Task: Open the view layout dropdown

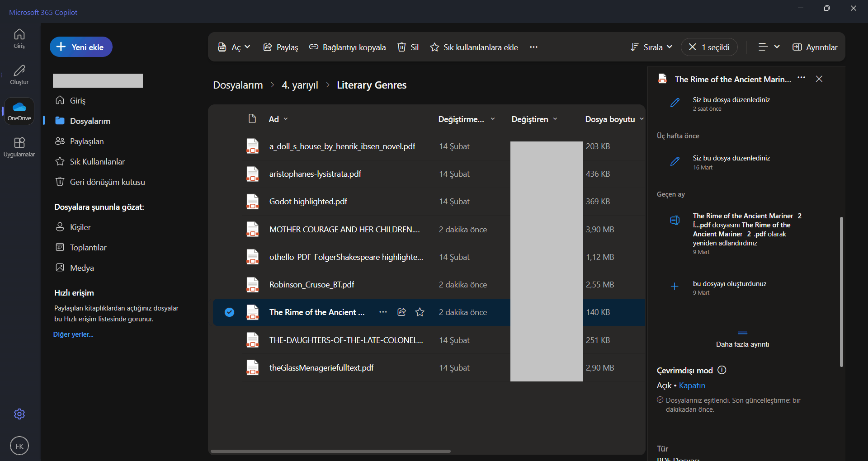Action: 769,47
